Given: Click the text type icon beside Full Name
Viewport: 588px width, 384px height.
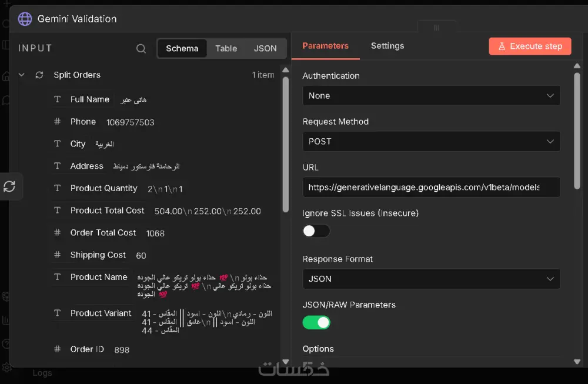Looking at the screenshot, I should 58,99.
